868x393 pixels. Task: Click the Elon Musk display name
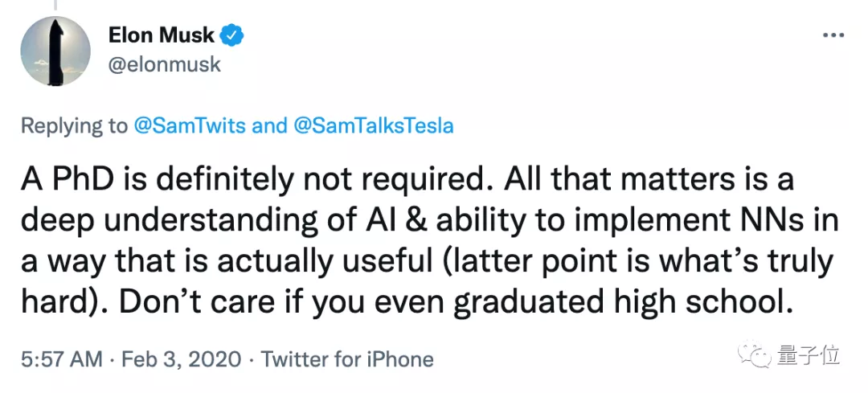click(162, 36)
